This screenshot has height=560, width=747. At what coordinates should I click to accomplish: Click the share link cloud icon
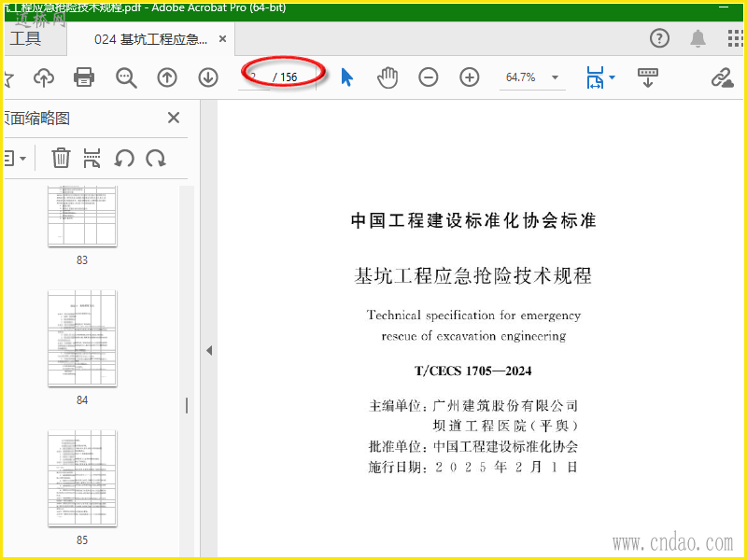(723, 77)
